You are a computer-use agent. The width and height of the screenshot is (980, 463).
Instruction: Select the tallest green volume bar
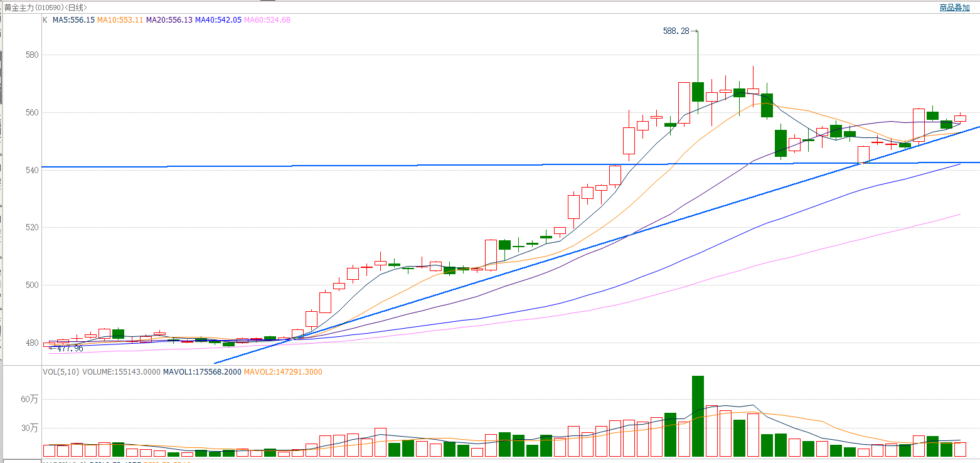698,416
